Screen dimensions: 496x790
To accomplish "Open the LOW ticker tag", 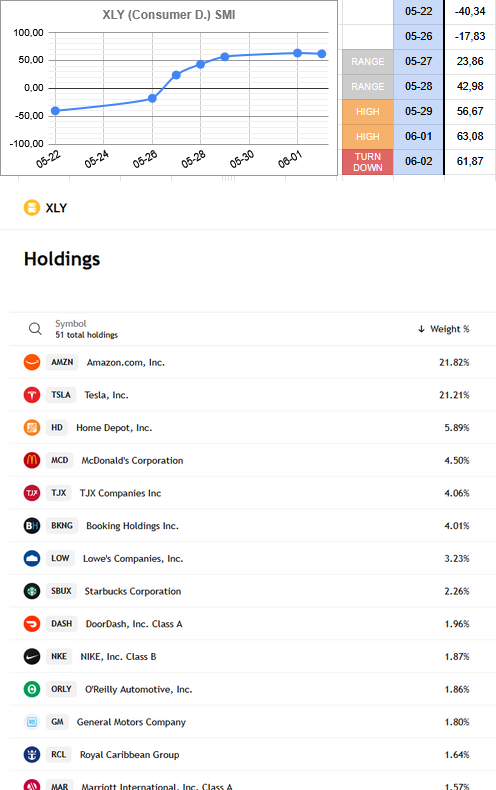I will (x=60, y=558).
